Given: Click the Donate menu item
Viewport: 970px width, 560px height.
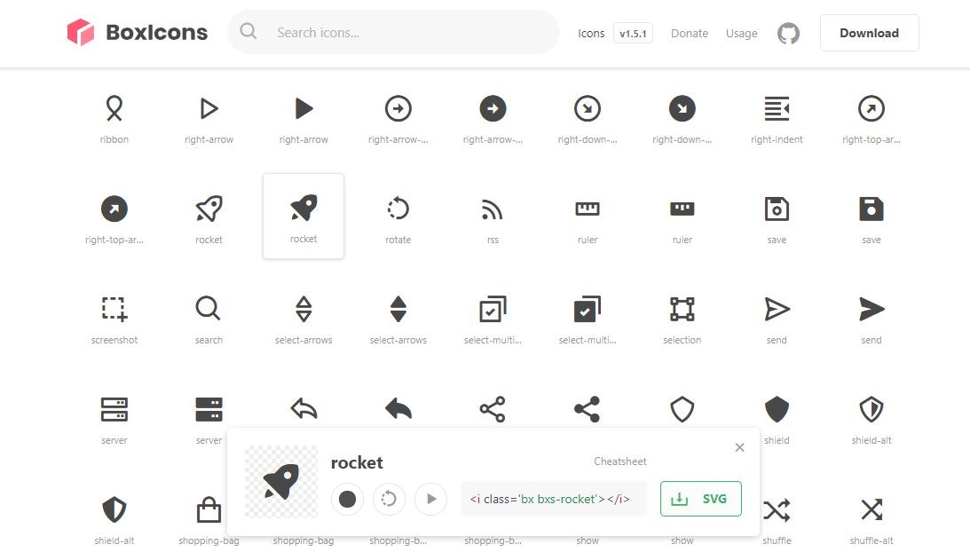Looking at the screenshot, I should tap(689, 33).
